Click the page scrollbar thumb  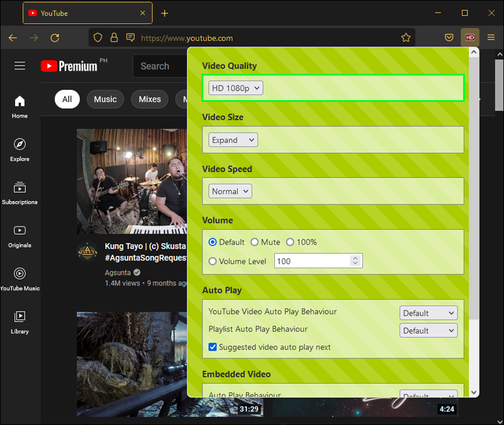click(499, 85)
